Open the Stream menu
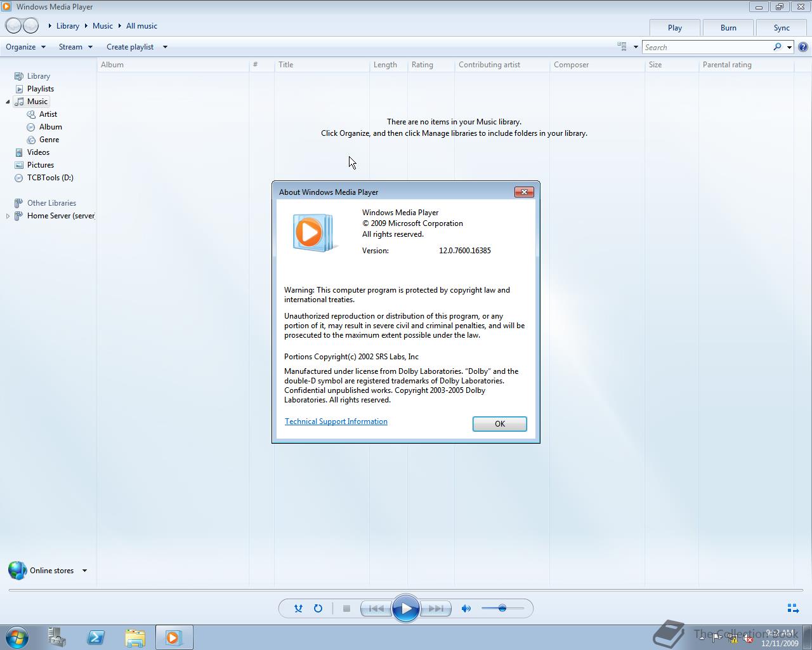Viewport: 812px width, 650px height. click(x=75, y=47)
